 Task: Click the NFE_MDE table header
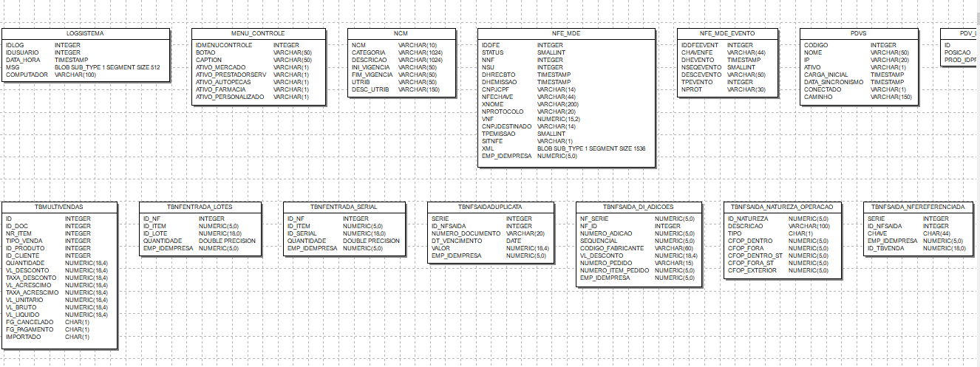[566, 34]
